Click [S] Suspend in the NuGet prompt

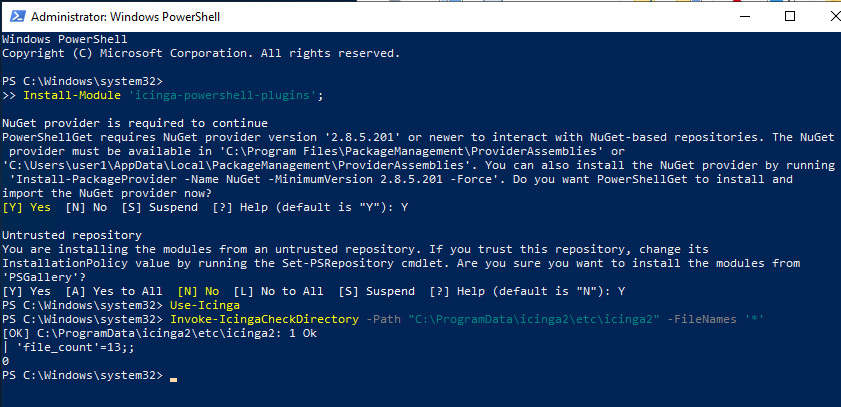pos(159,207)
